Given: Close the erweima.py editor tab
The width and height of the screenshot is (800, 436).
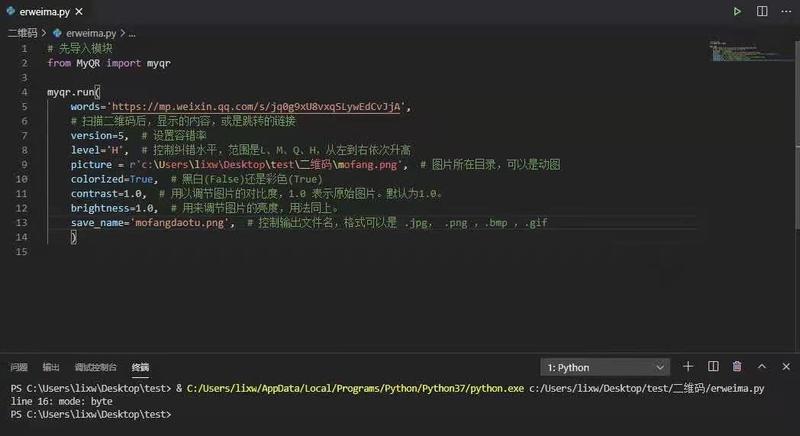Looking at the screenshot, I should click(79, 11).
